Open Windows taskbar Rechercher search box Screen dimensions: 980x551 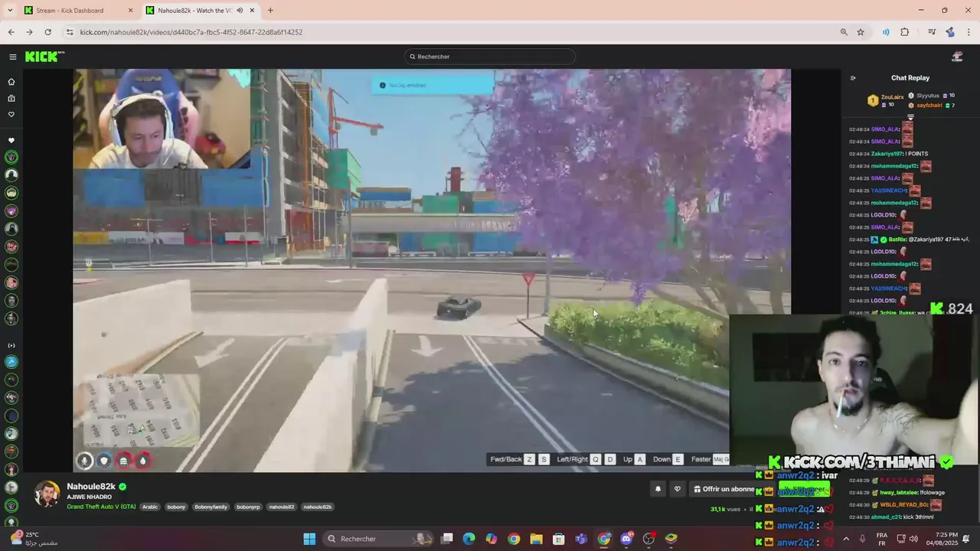(377, 539)
